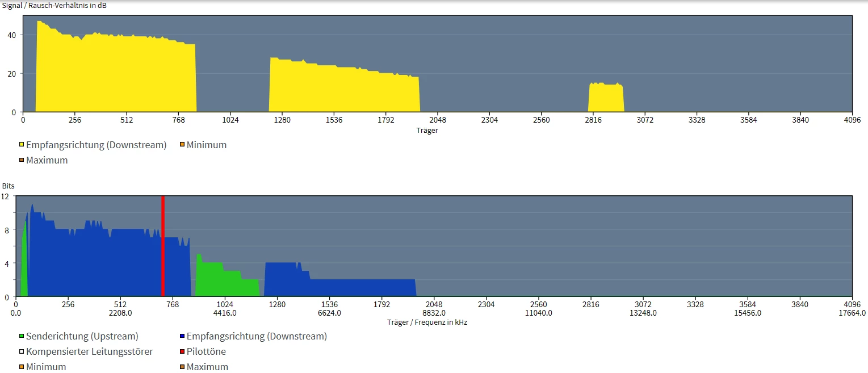
Task: Click the '2208.0' frequency tick label
Action: [x=120, y=313]
